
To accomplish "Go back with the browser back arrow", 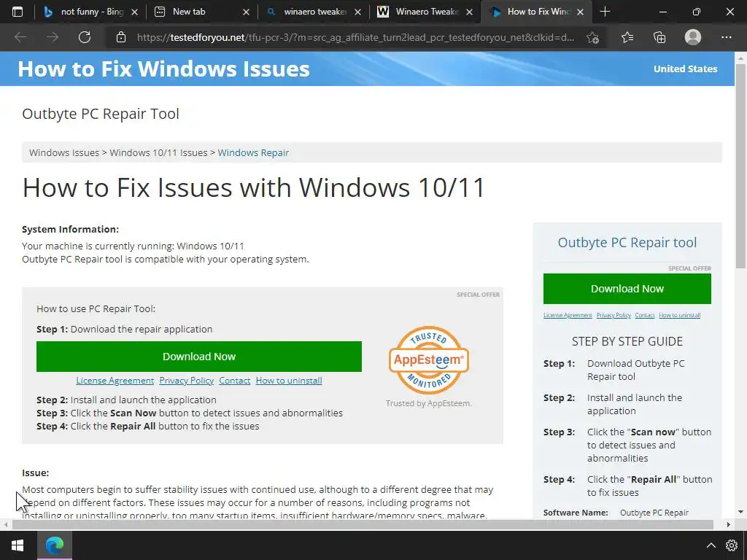I will (20, 37).
